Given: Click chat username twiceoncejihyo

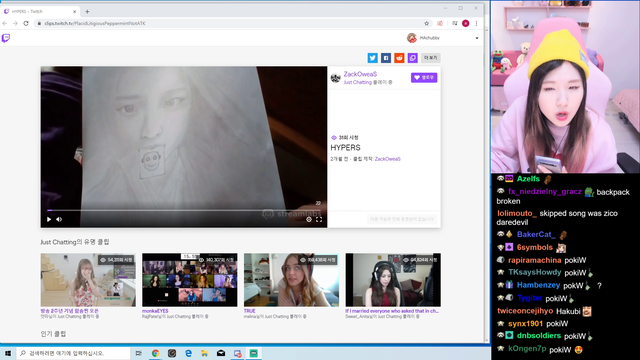Looking at the screenshot, I should pos(525,311).
